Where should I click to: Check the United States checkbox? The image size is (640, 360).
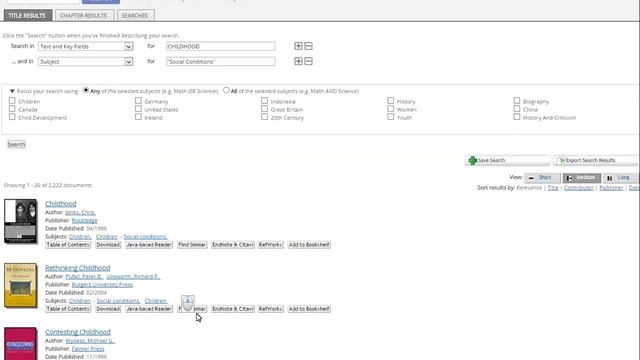(x=138, y=109)
